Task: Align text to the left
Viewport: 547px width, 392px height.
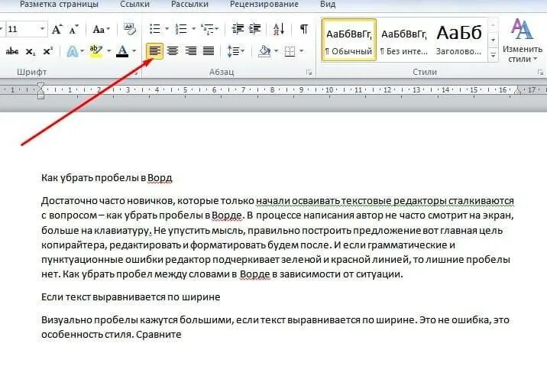Action: (x=154, y=51)
